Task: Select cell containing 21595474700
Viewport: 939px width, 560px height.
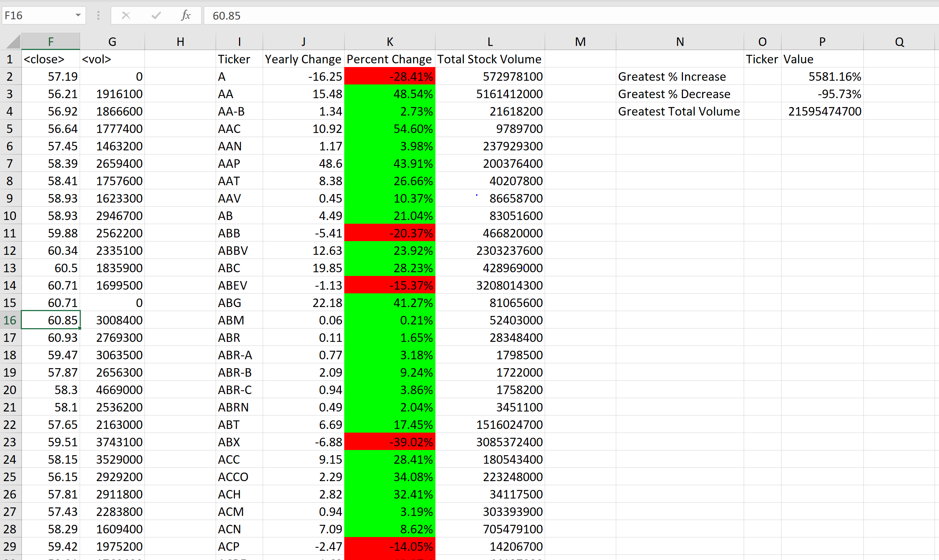Action: pos(822,111)
